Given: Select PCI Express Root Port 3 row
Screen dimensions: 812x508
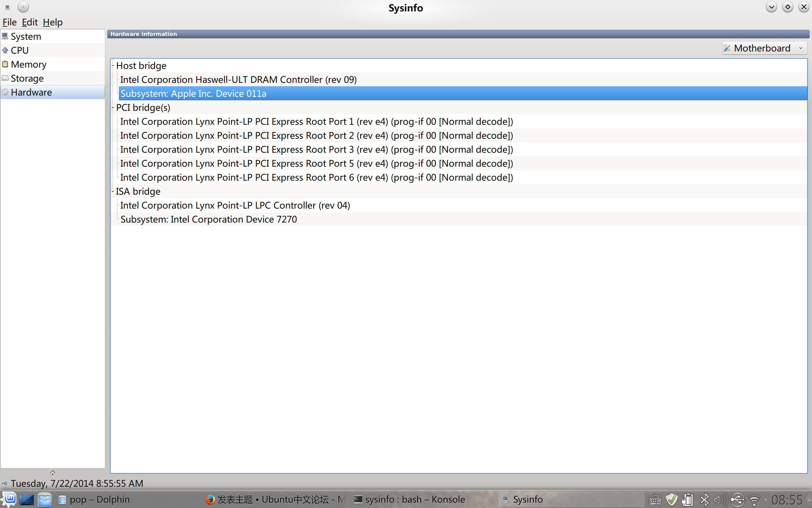Looking at the screenshot, I should 463,150.
